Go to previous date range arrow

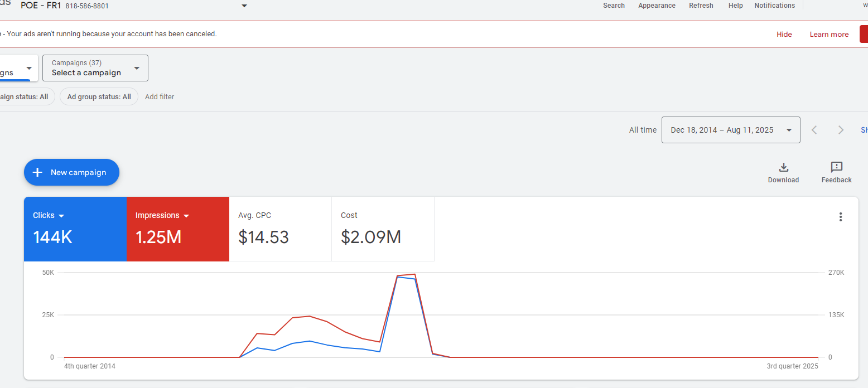814,130
